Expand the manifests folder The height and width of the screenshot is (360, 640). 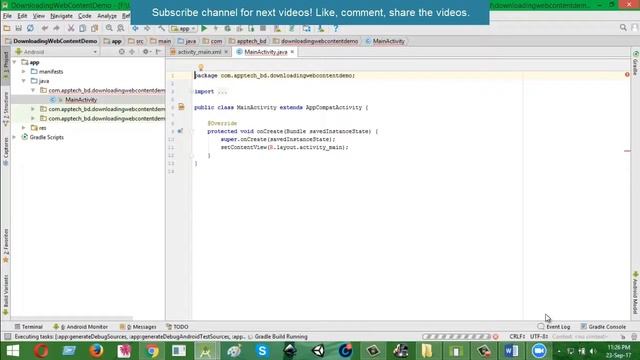[x=24, y=71]
